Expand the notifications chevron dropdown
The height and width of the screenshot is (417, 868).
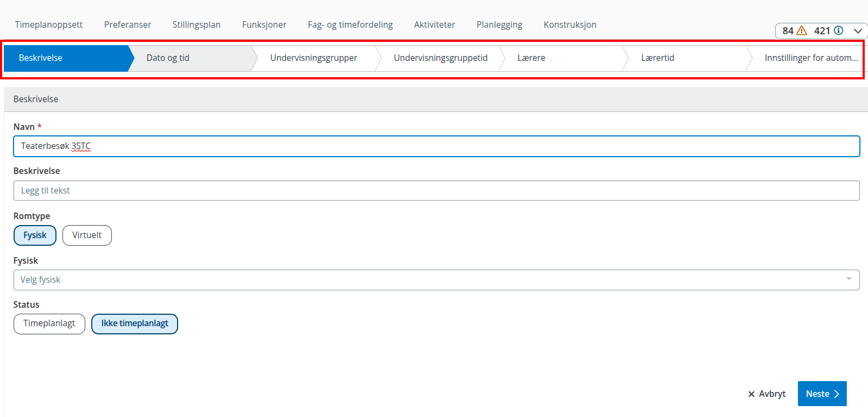point(858,31)
